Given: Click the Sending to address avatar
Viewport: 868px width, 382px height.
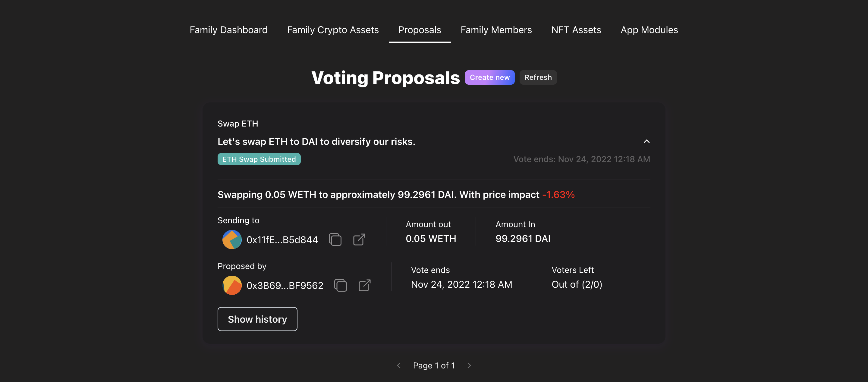Looking at the screenshot, I should [232, 240].
